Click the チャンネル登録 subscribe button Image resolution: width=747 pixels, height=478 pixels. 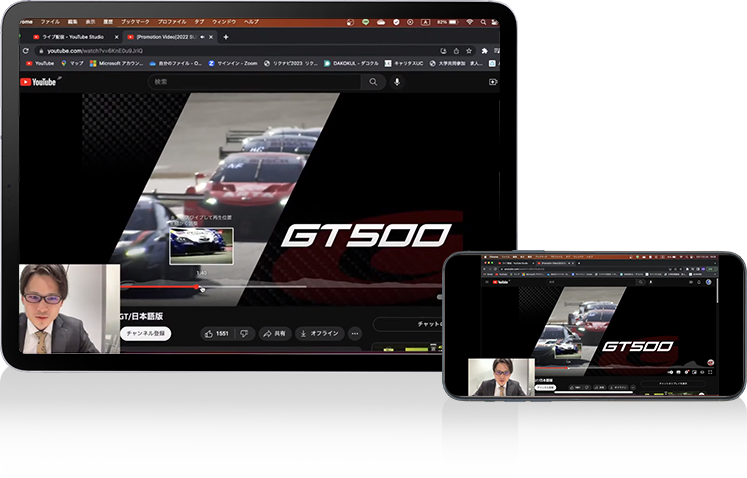point(146,333)
